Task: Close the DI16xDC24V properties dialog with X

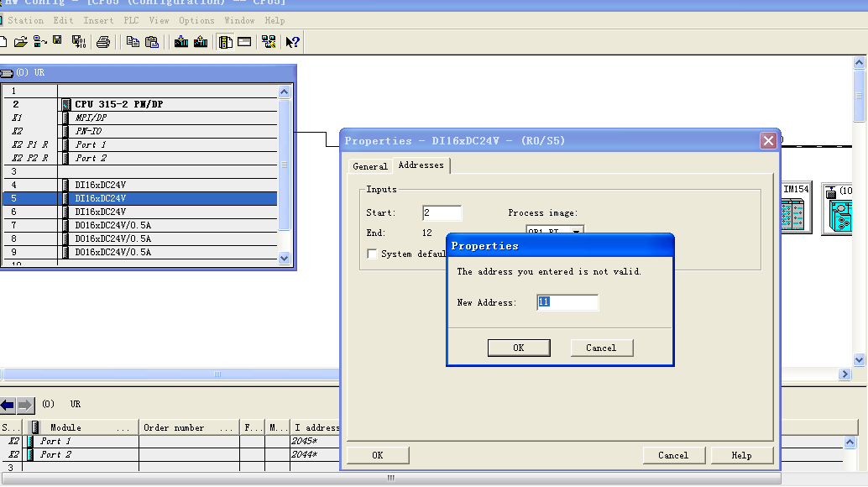Action: [x=768, y=141]
